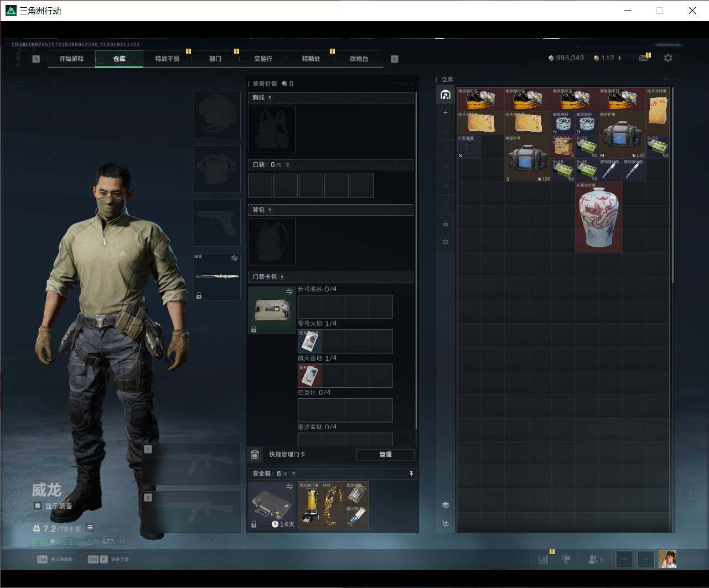Show help for 口袋 section

tap(287, 165)
